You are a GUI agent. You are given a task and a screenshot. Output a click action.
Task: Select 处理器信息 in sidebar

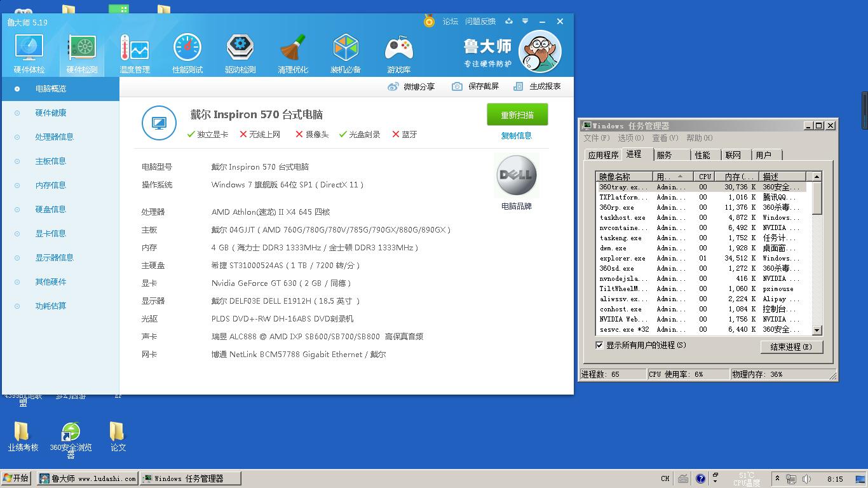tap(55, 137)
